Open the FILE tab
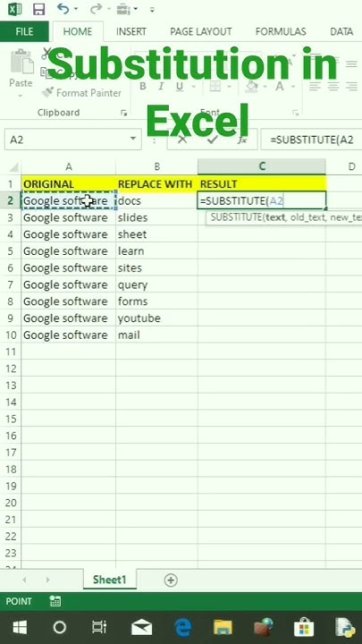Image resolution: width=362 pixels, height=644 pixels. [24, 31]
